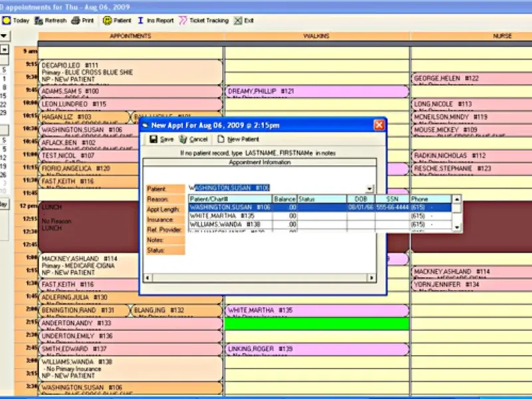Click the SSN column header
The image size is (532, 399).
point(392,199)
